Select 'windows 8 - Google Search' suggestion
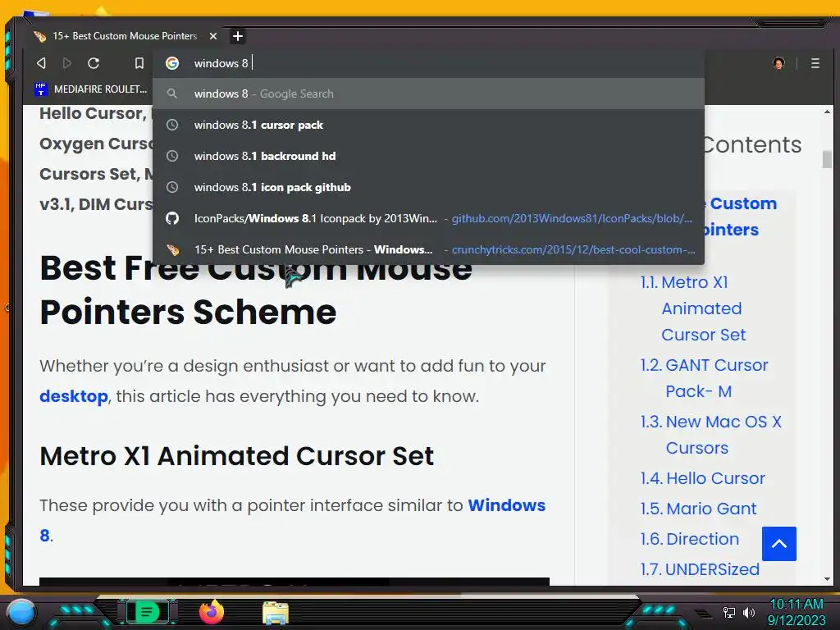This screenshot has width=840, height=630. 428,94
